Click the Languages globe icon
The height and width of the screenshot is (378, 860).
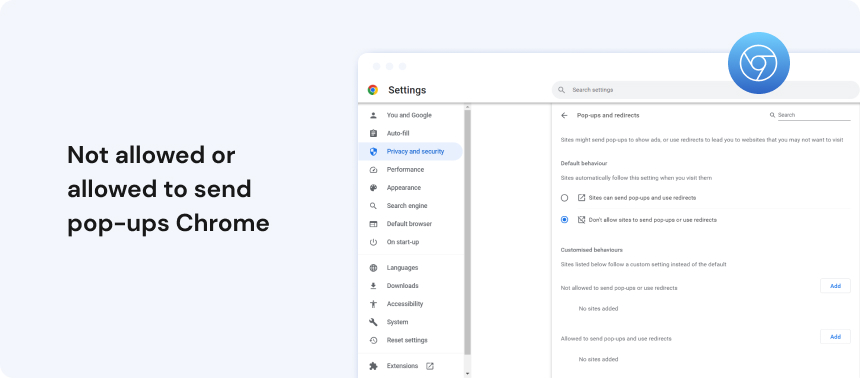tap(374, 268)
